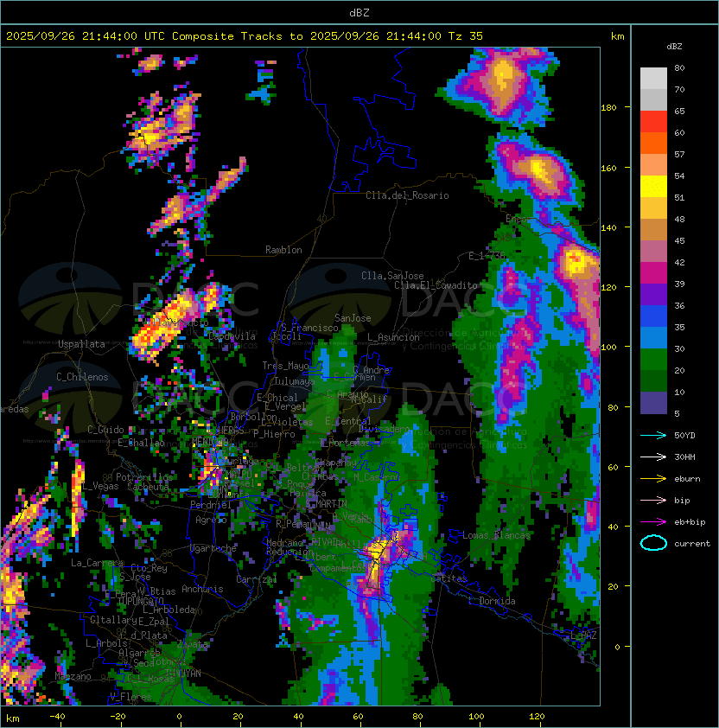Click the 'Ramblon' map label
Image resolution: width=719 pixels, height=728 pixels.
click(x=283, y=250)
